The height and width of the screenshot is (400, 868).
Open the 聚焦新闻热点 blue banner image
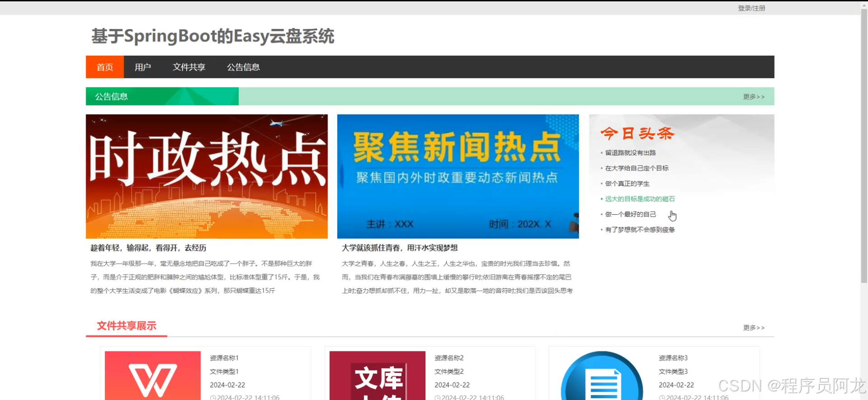tap(458, 176)
